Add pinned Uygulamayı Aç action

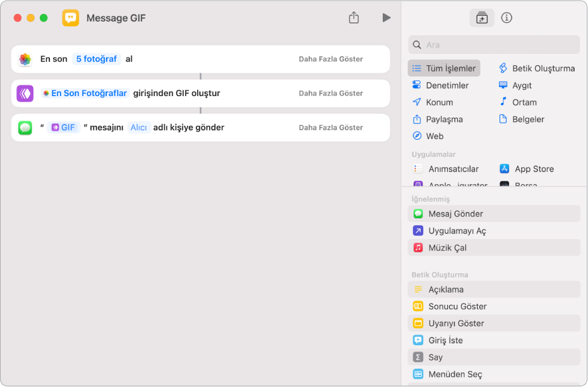[x=494, y=230]
